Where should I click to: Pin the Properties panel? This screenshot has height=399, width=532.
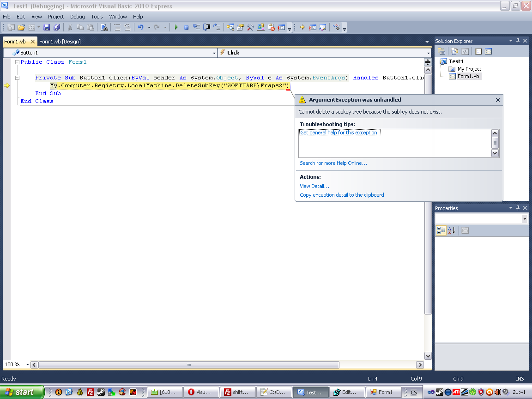pyautogui.click(x=518, y=208)
